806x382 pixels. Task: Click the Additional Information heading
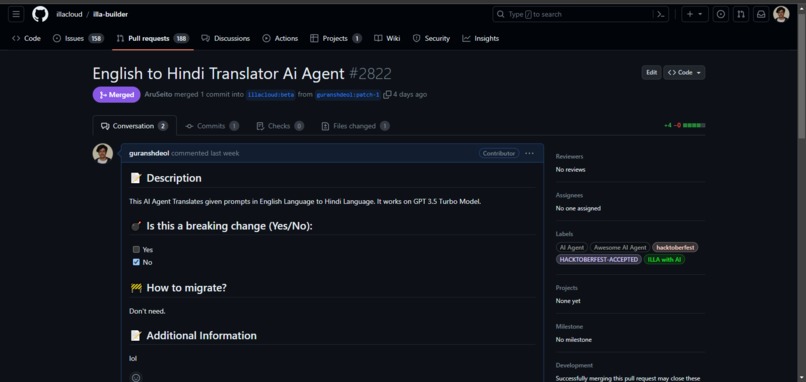(193, 336)
